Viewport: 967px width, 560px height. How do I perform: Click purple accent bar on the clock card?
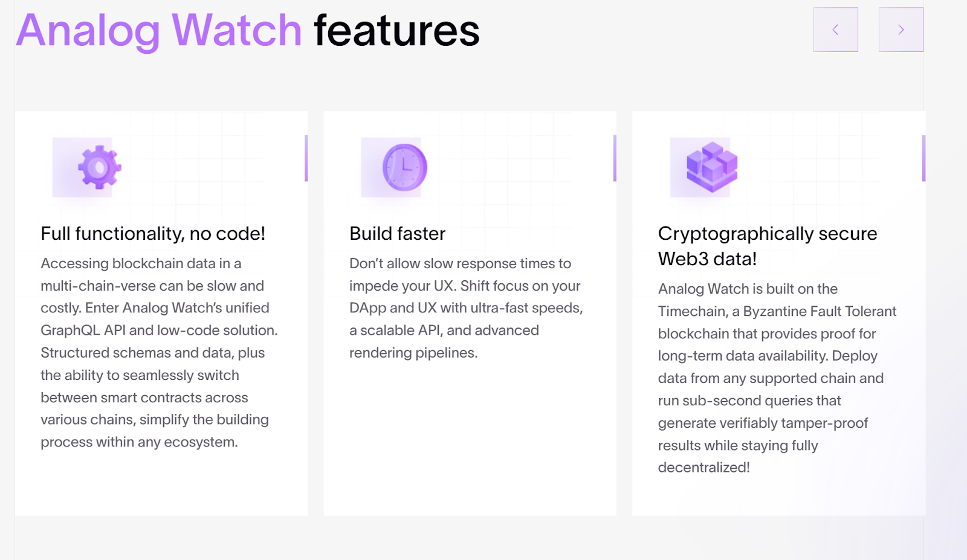coord(615,158)
